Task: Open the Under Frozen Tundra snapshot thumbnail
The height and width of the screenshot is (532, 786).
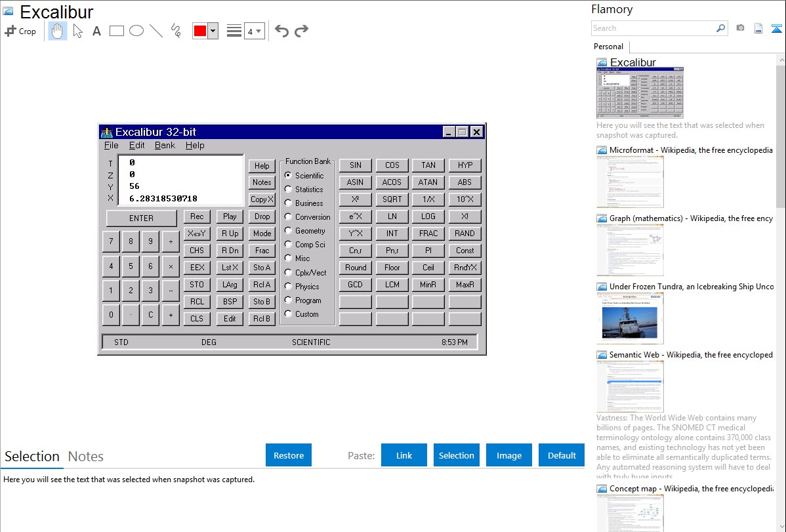Action: (630, 318)
